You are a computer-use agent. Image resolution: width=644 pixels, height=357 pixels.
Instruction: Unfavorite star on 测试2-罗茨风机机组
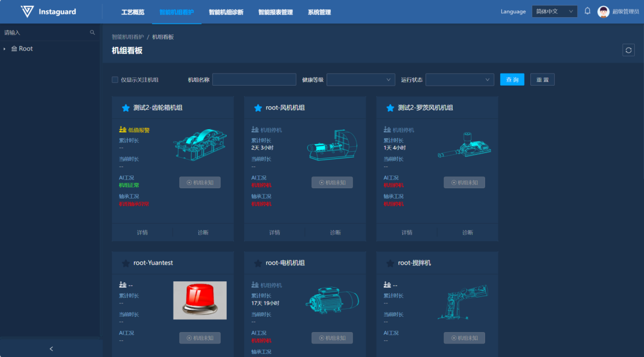(390, 108)
